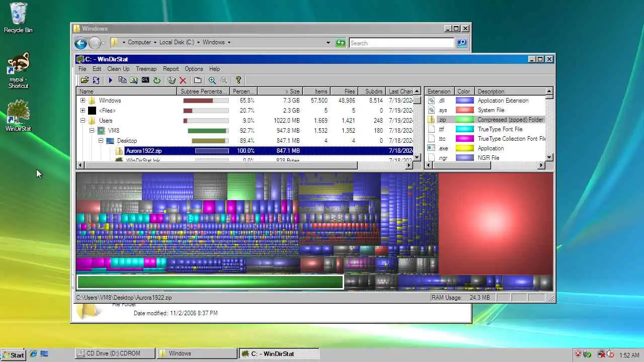Click the red X permanent delete icon

(x=183, y=80)
